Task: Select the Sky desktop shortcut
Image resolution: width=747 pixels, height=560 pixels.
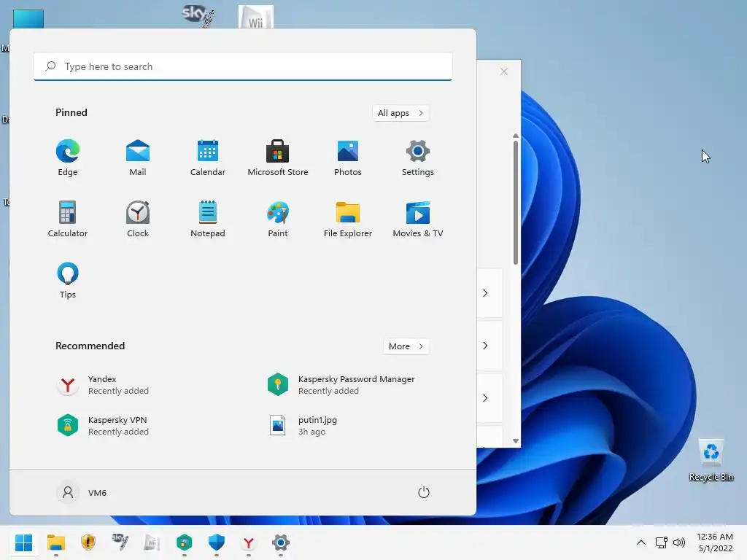Action: click(198, 16)
